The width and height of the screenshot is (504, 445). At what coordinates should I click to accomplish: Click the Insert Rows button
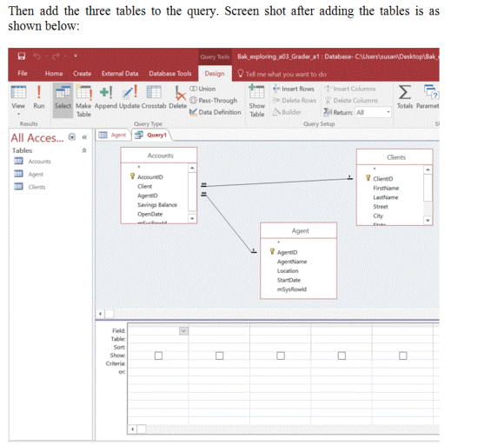click(x=294, y=89)
